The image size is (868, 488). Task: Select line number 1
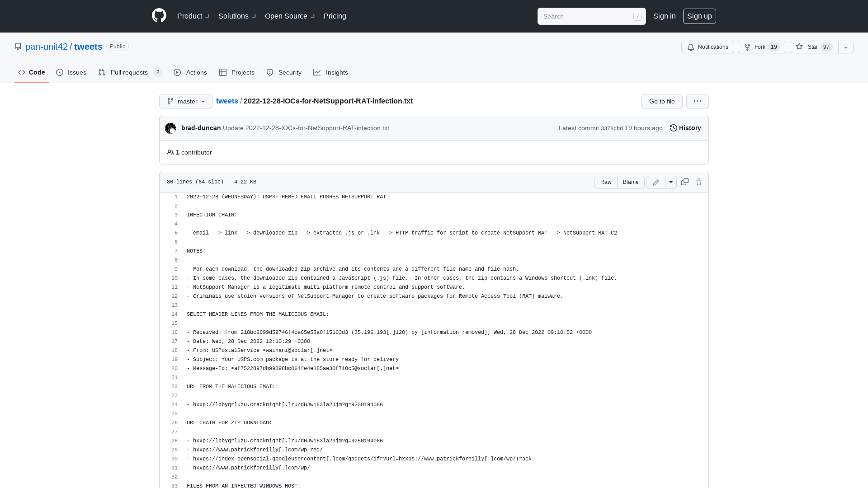[176, 197]
